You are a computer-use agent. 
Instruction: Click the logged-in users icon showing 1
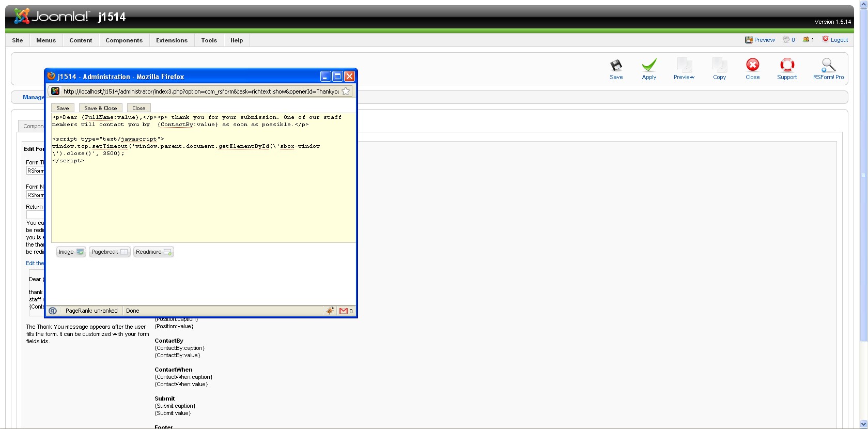[x=809, y=40]
